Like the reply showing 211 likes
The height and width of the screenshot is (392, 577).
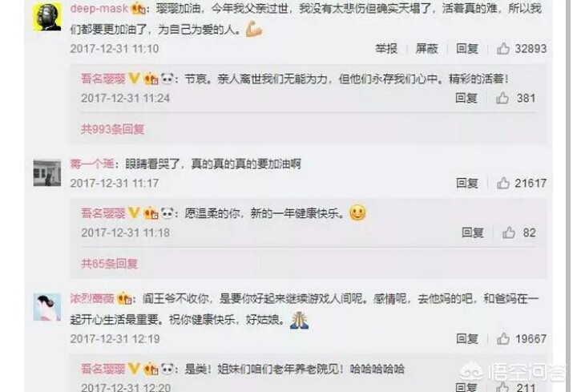tap(502, 386)
